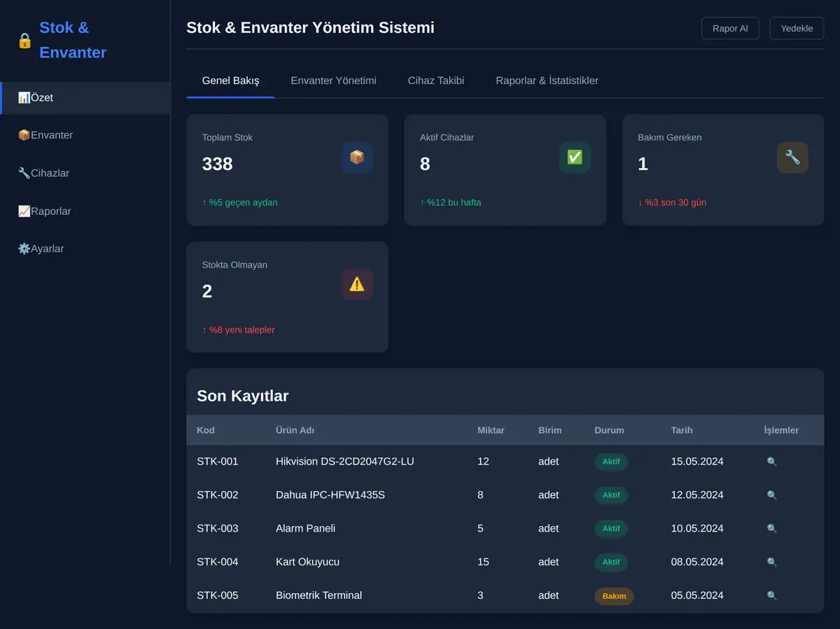Click the Rapor Al button
This screenshot has height=629, width=840.
730,29
